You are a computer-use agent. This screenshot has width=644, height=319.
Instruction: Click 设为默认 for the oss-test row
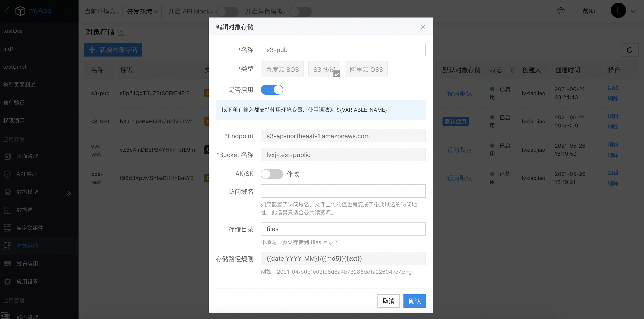click(x=459, y=150)
